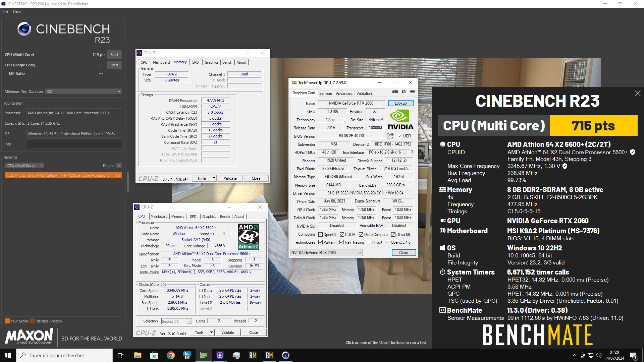644x362 pixels.
Task: Click the volume speaker tray icon
Action: click(599, 355)
